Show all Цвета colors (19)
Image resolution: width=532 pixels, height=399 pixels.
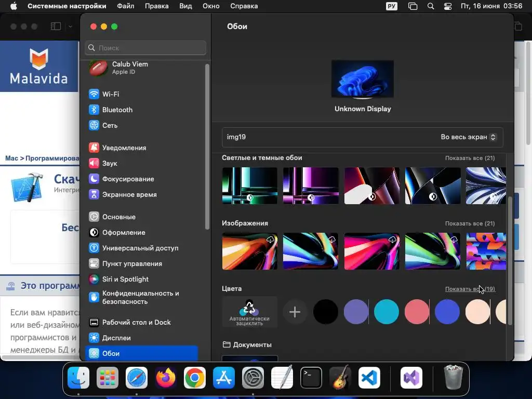coord(470,289)
